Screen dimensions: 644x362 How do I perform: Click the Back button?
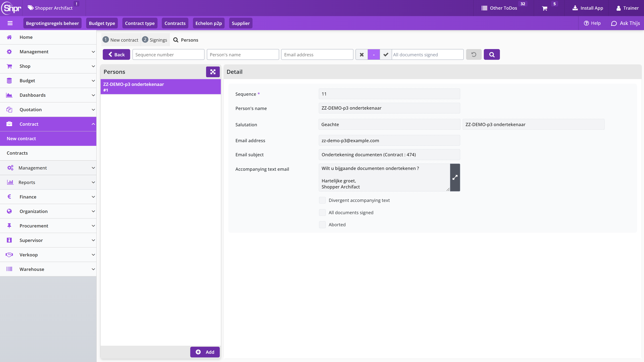tap(117, 55)
